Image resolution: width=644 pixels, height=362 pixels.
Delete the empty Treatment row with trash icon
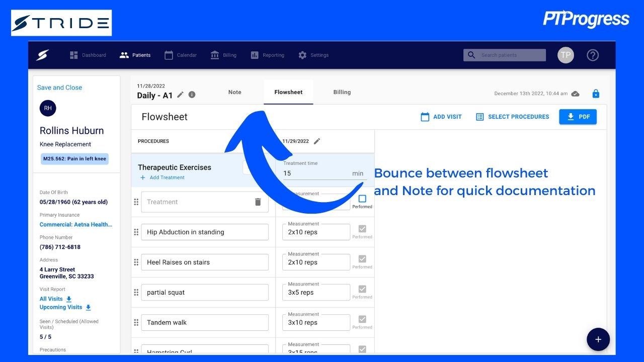(258, 202)
